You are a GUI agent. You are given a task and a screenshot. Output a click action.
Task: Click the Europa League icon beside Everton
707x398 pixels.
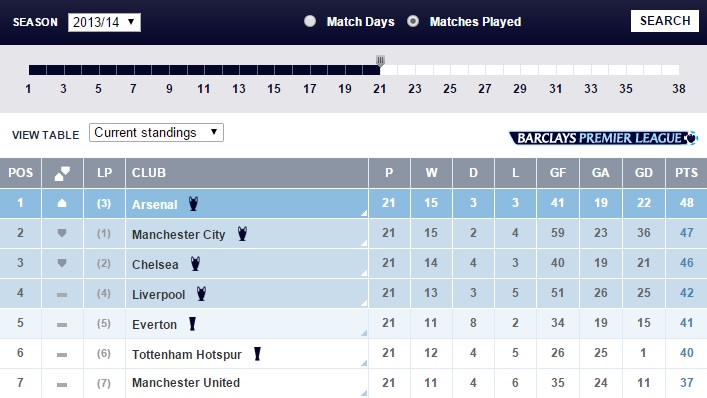[x=193, y=324]
